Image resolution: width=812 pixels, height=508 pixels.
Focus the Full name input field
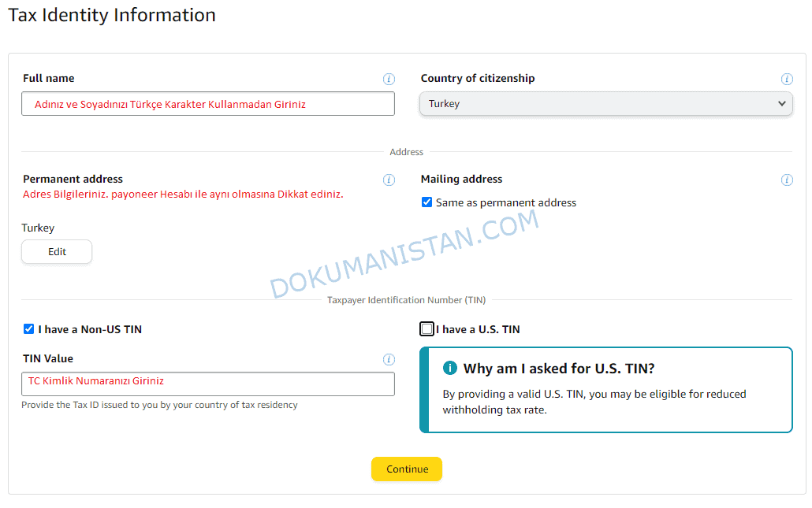pyautogui.click(x=208, y=104)
